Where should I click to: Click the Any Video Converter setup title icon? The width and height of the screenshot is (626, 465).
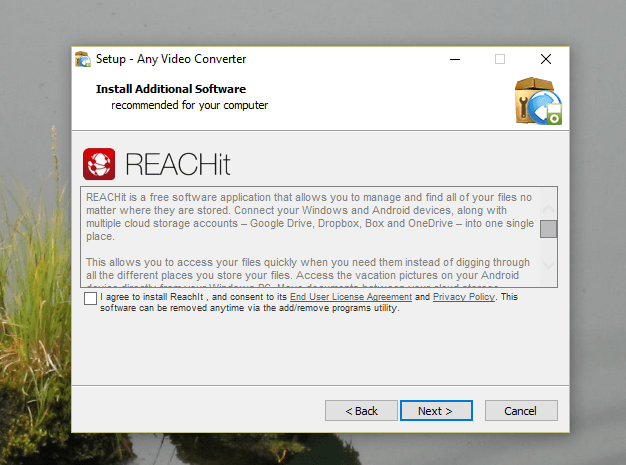pyautogui.click(x=84, y=59)
